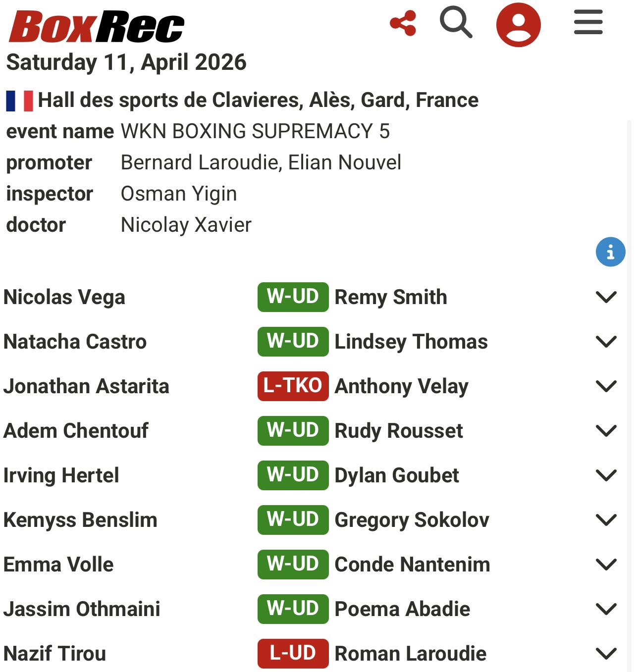The height and width of the screenshot is (672, 636).
Task: Open search with magnifying glass icon
Action: (x=456, y=23)
